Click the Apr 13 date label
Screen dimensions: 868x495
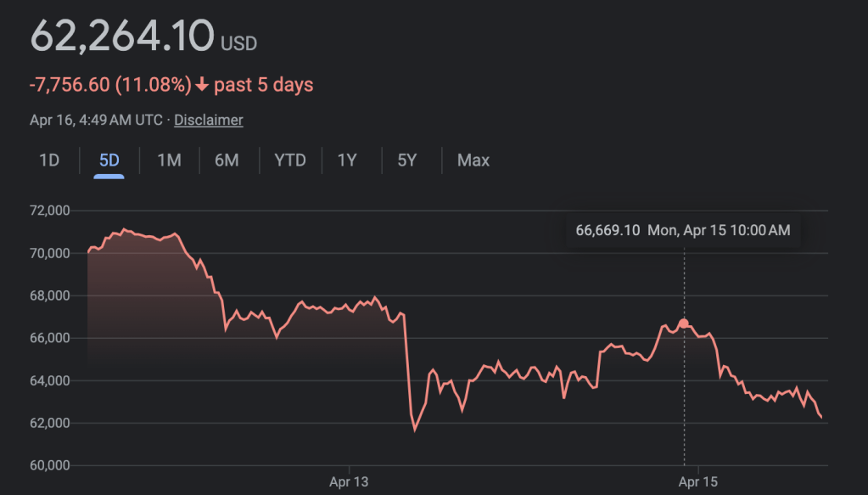[349, 482]
